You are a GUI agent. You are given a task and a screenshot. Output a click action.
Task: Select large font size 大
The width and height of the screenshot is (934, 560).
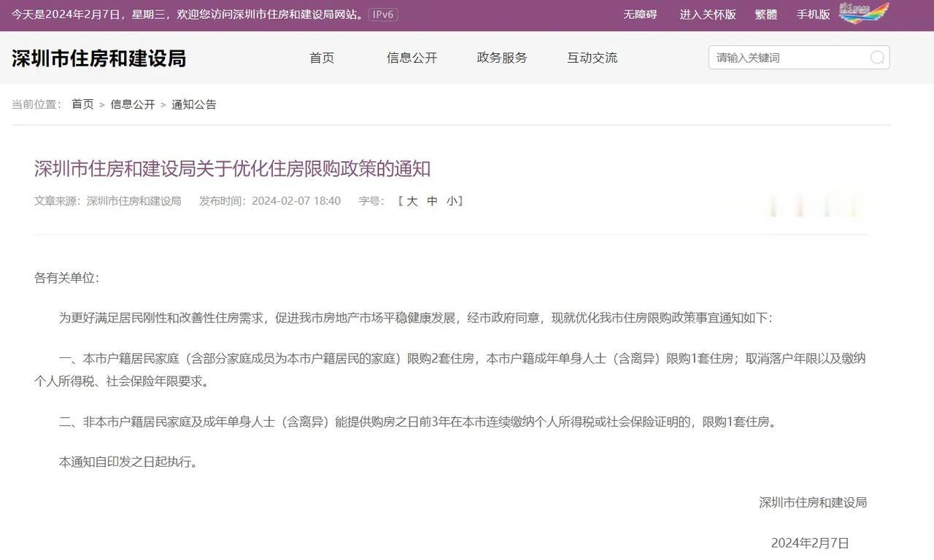[x=411, y=201]
